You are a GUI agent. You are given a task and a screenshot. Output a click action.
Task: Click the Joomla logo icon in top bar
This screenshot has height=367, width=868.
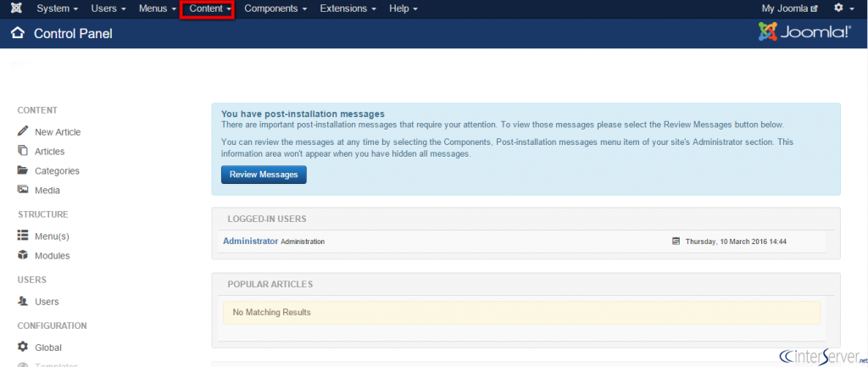click(17, 8)
